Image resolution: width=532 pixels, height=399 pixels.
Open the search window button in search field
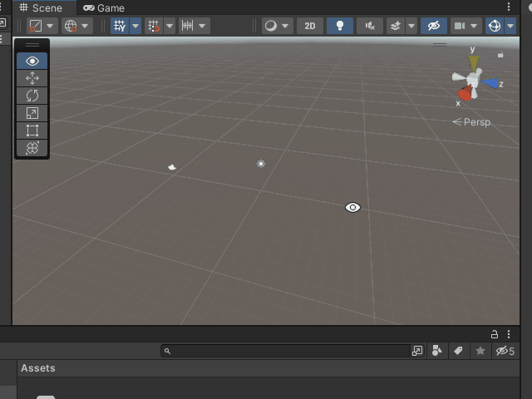pyautogui.click(x=417, y=351)
